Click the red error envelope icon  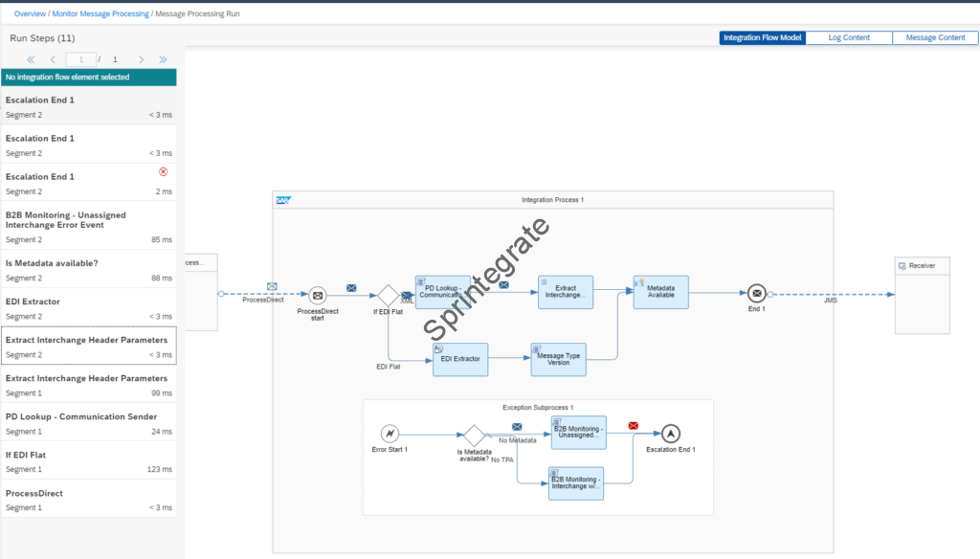[x=633, y=426]
